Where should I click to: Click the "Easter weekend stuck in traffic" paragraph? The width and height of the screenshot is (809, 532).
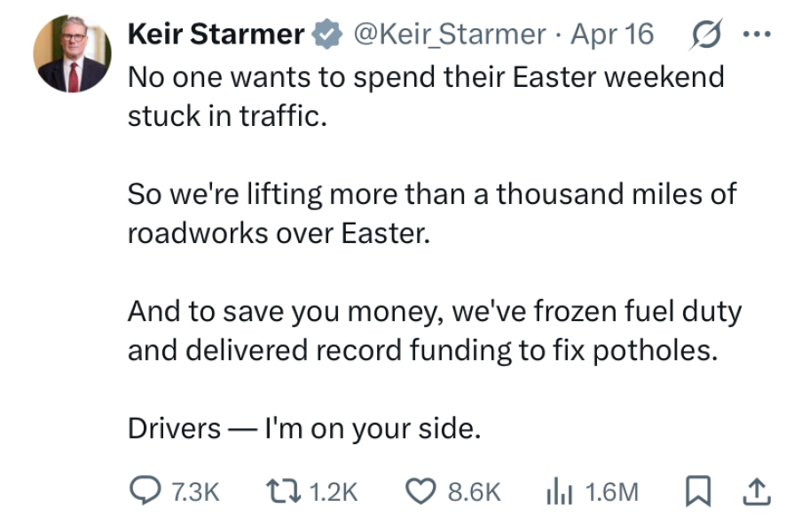426,96
